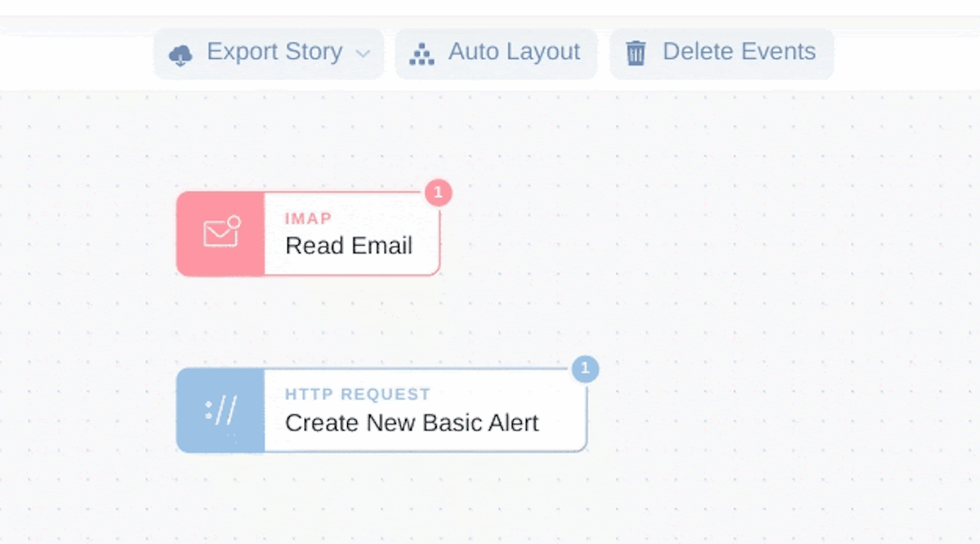Select the blue HTTP request icon
This screenshot has width=980, height=544.
(x=220, y=410)
